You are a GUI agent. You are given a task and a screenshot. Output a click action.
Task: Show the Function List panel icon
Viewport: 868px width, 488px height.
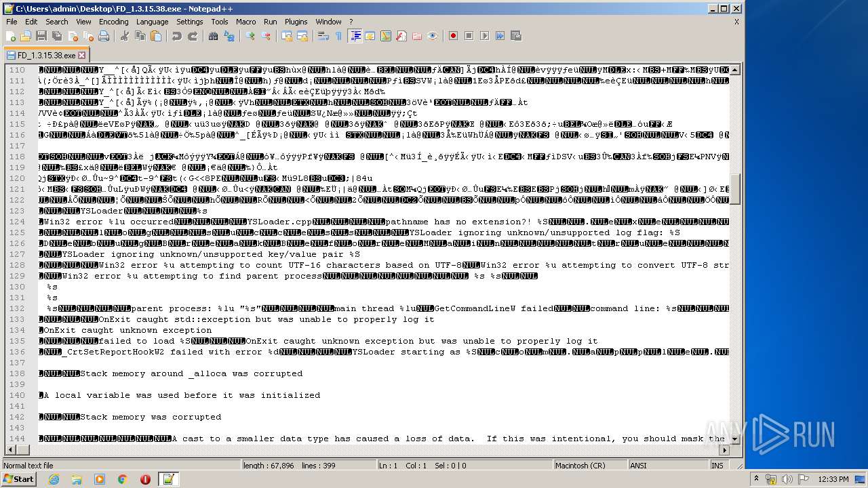(401, 36)
